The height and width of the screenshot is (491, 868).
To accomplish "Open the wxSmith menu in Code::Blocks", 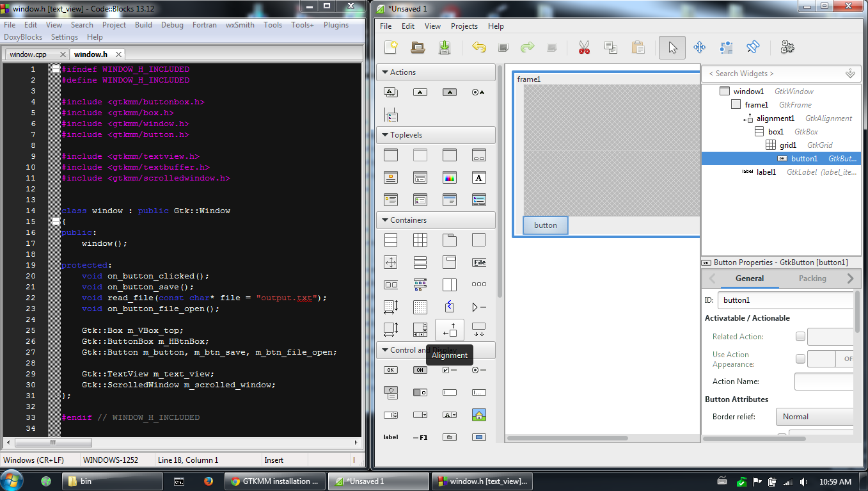I will pos(240,25).
